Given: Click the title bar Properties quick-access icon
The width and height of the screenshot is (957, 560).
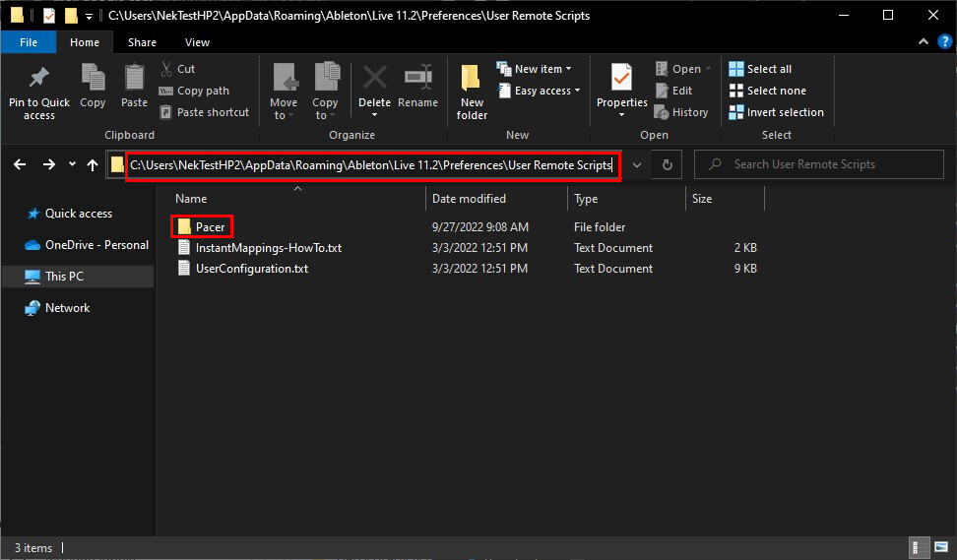Looking at the screenshot, I should (x=49, y=15).
